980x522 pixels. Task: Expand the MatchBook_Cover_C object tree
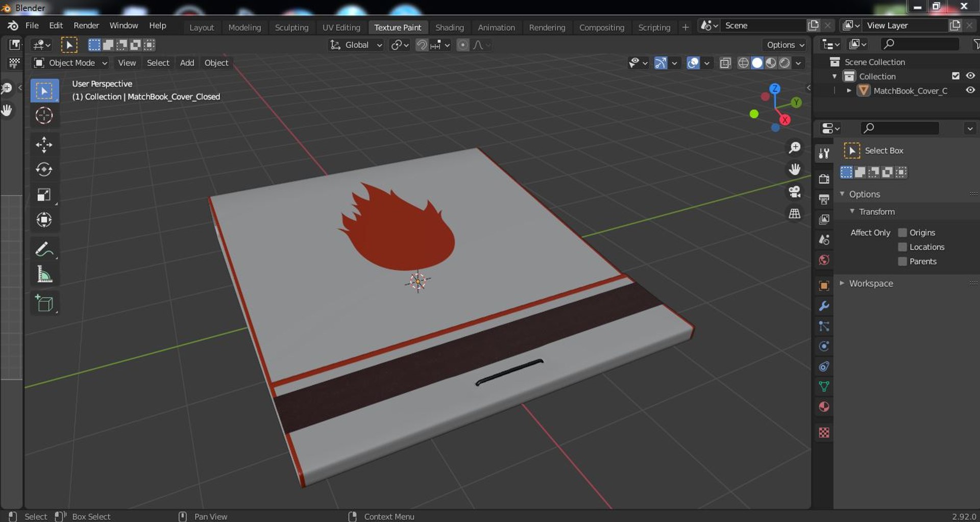(849, 91)
